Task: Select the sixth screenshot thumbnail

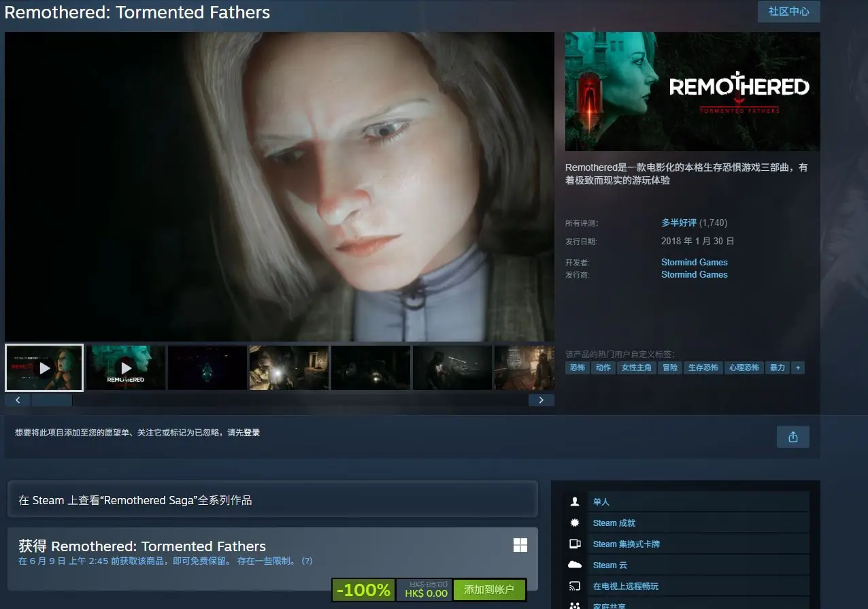Action: coord(452,367)
